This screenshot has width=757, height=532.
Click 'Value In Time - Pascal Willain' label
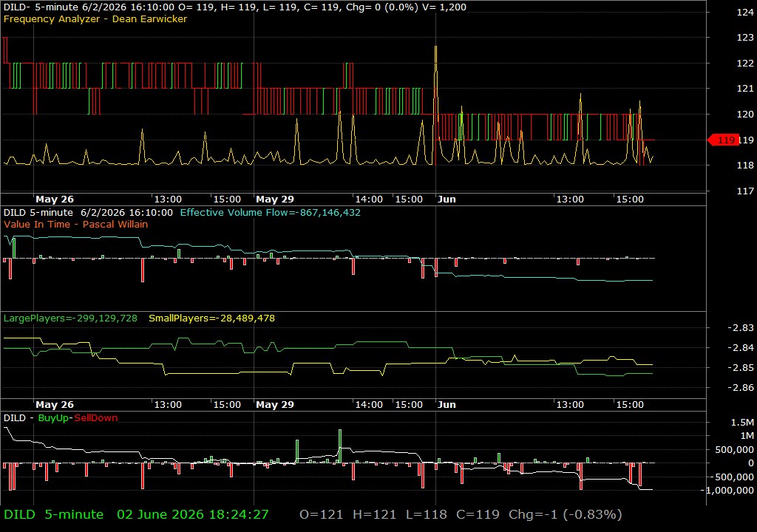(76, 224)
